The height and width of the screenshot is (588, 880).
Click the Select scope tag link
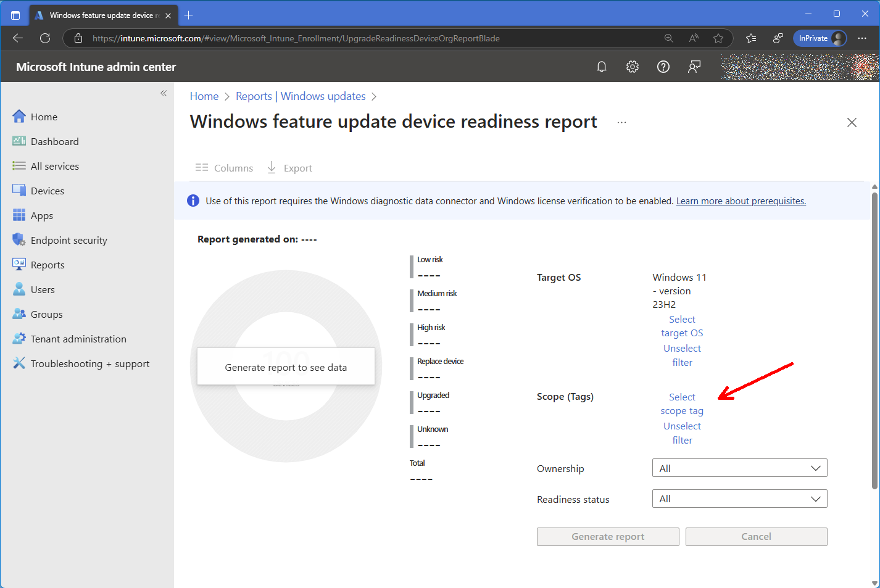[682, 404]
